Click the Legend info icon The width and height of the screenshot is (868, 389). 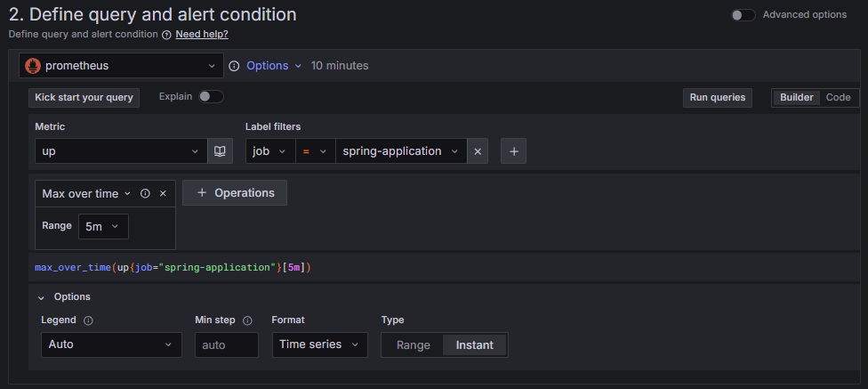point(88,320)
